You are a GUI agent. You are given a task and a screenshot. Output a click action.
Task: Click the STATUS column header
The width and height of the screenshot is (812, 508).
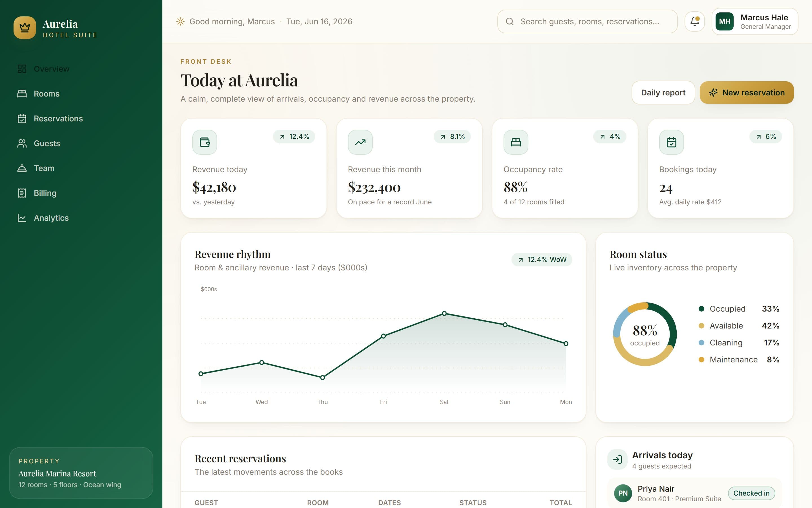(473, 503)
